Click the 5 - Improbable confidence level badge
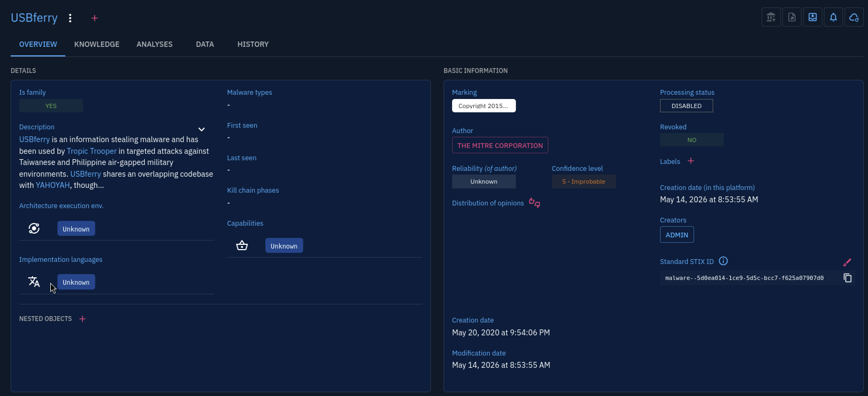Screen dimensions: 868x396 584,181
